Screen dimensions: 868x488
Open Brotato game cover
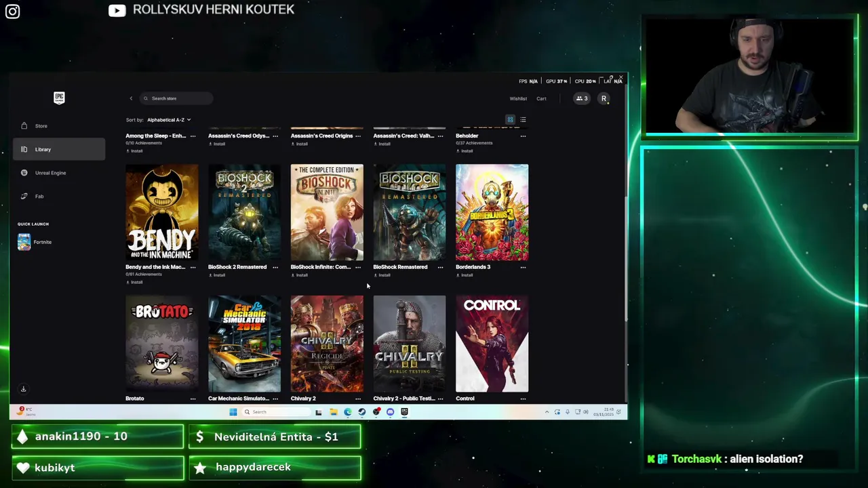pyautogui.click(x=162, y=344)
